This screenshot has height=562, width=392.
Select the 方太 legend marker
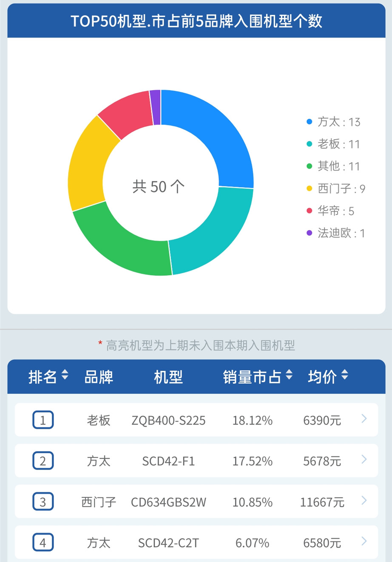tap(309, 122)
